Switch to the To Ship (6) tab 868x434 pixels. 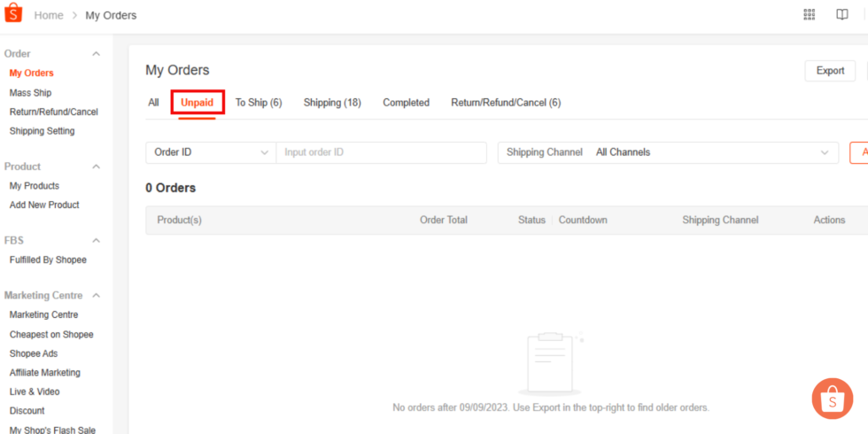tap(259, 103)
